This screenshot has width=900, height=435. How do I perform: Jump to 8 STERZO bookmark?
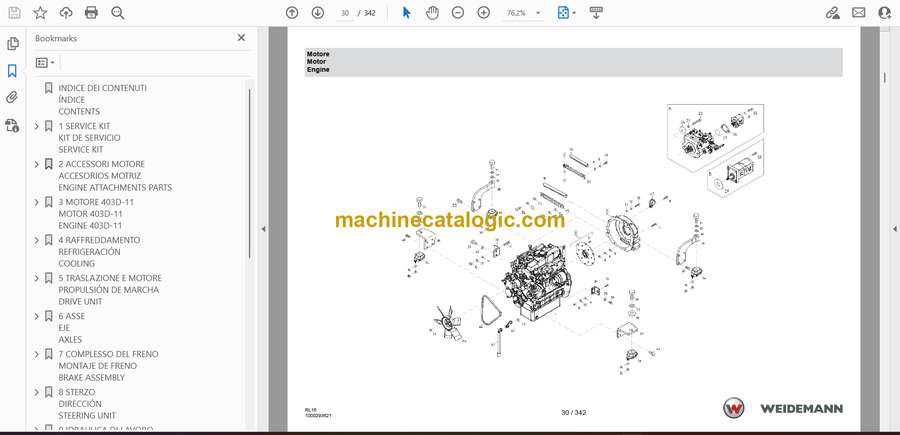(87, 403)
